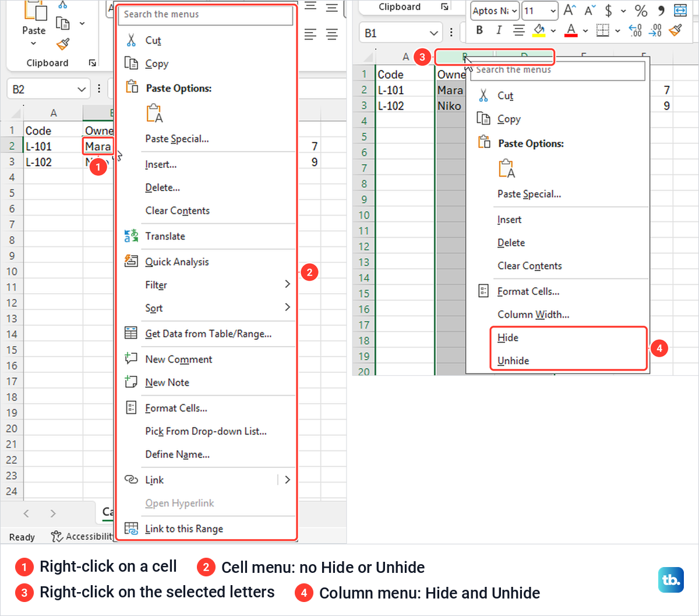Screen dimensions: 699x616
Task: Expand the Sort submenu arrow in cell menu
Action: coord(287,307)
